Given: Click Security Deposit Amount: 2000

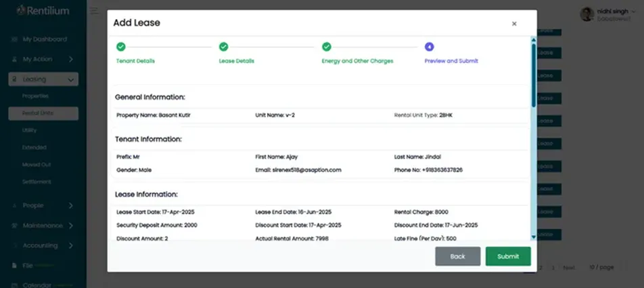Looking at the screenshot, I should pyautogui.click(x=157, y=226).
